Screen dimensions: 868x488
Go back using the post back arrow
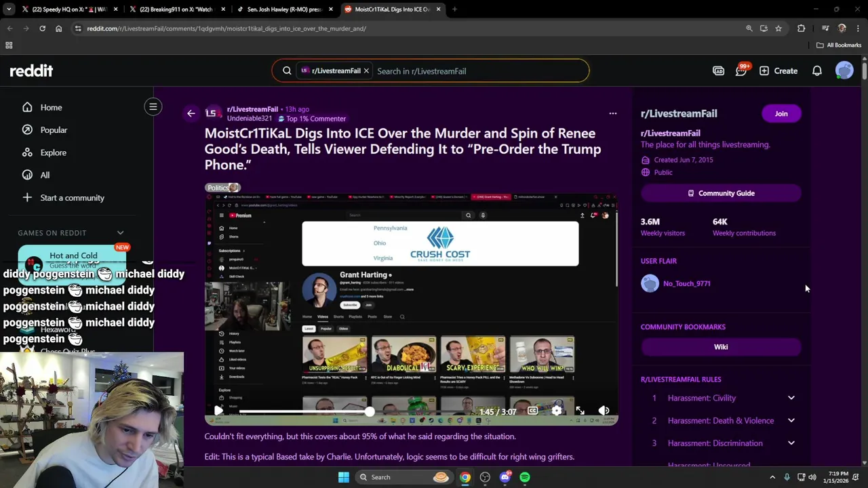(x=191, y=113)
